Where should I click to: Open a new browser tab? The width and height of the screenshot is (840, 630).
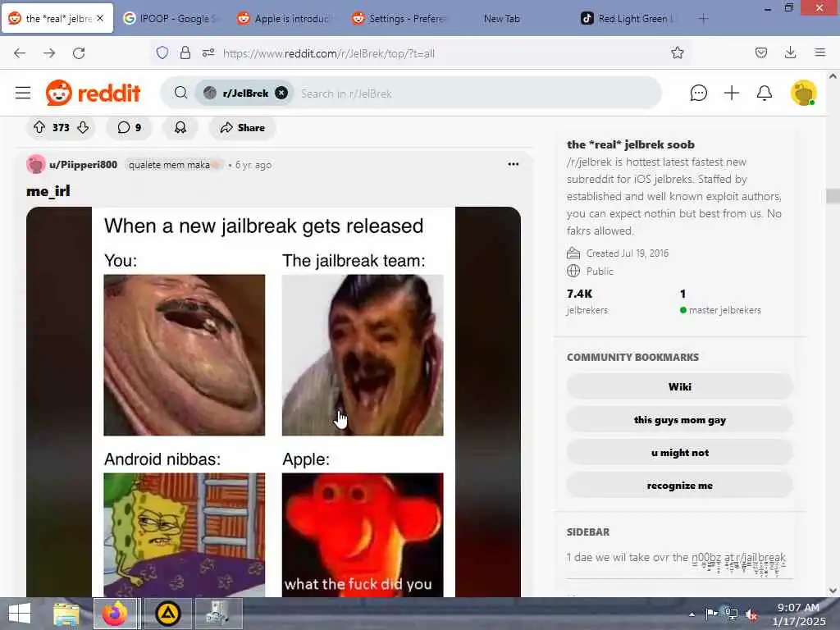coord(703,19)
